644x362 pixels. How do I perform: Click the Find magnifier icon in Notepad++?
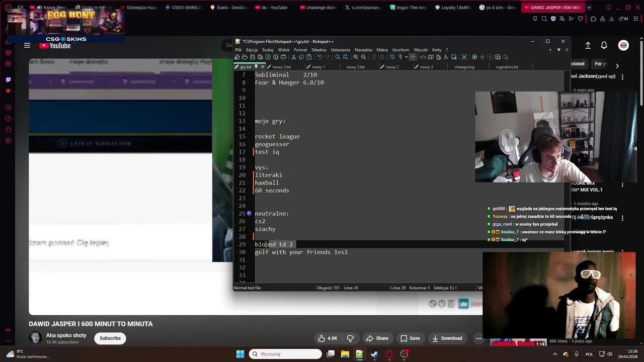tap(338, 57)
